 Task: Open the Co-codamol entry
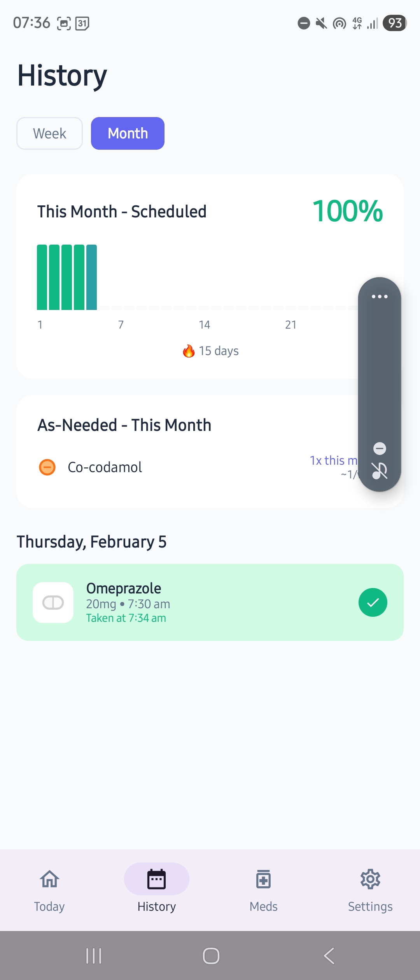point(104,467)
